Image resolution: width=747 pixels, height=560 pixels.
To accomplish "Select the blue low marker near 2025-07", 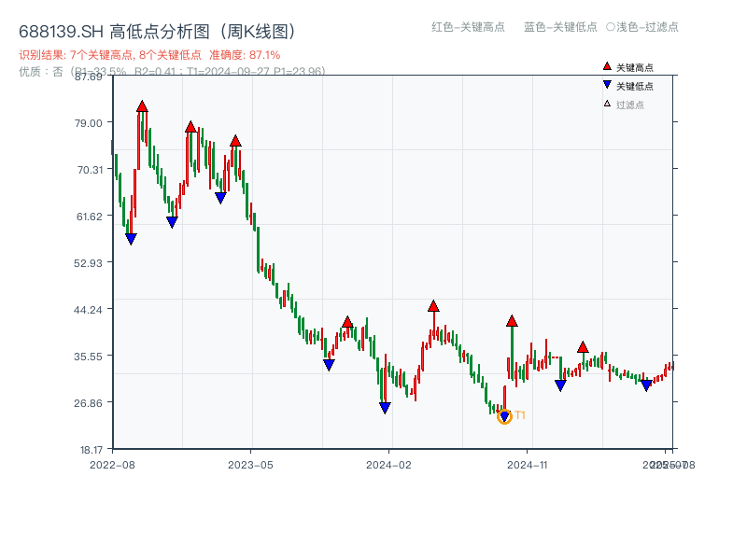I will click(x=645, y=385).
